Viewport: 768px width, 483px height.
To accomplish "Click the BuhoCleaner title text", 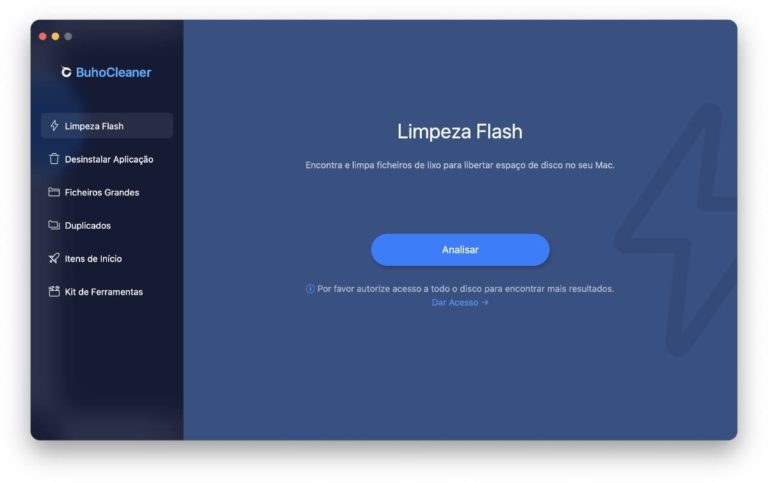I will point(114,72).
